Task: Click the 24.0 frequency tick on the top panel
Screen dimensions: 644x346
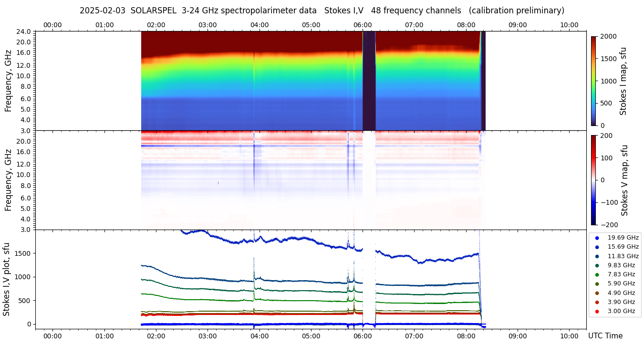Action: point(25,31)
